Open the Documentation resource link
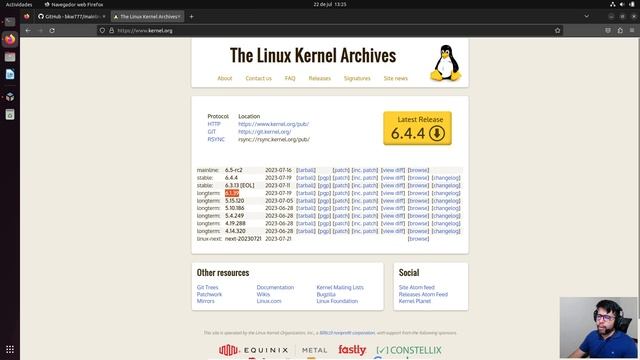The height and width of the screenshot is (360, 640). (x=275, y=287)
